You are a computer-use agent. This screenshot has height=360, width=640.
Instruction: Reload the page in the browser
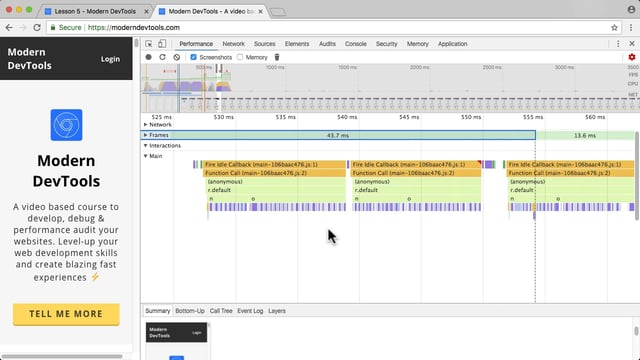[x=37, y=28]
